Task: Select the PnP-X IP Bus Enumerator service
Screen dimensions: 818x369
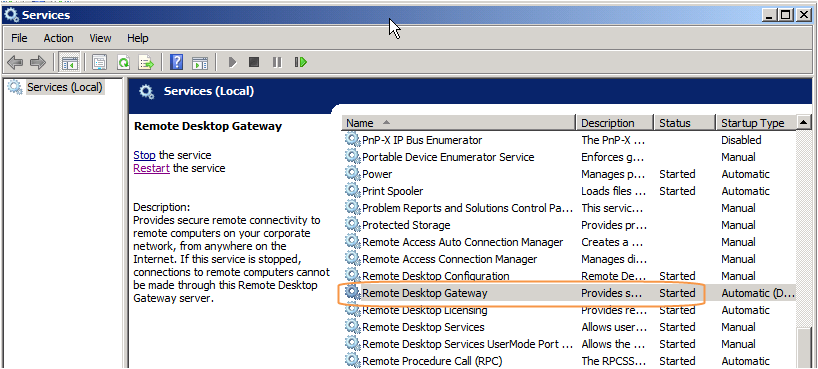Action: [570, 140]
